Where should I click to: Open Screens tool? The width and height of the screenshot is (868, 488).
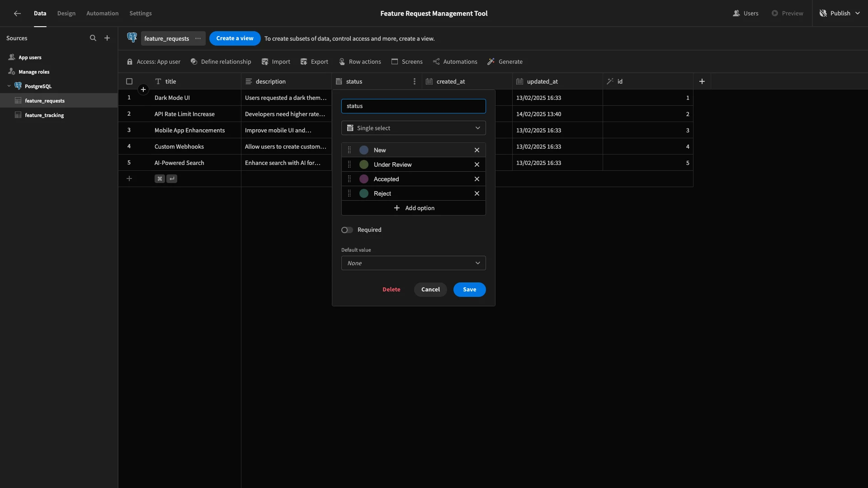[407, 62]
